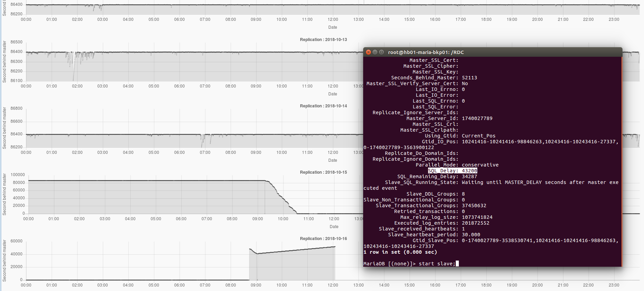Click the Date axis label under the top chart

(x=332, y=27)
